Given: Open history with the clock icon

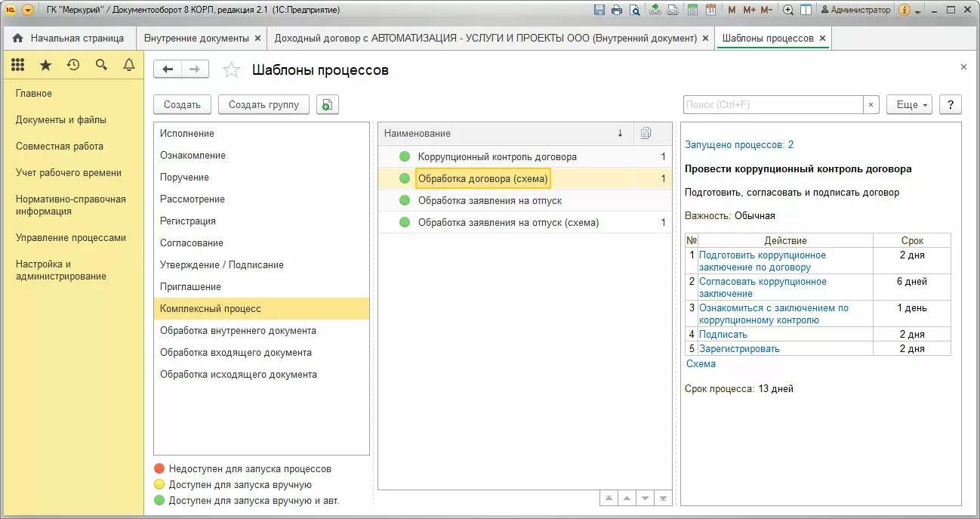Looking at the screenshot, I should (73, 66).
